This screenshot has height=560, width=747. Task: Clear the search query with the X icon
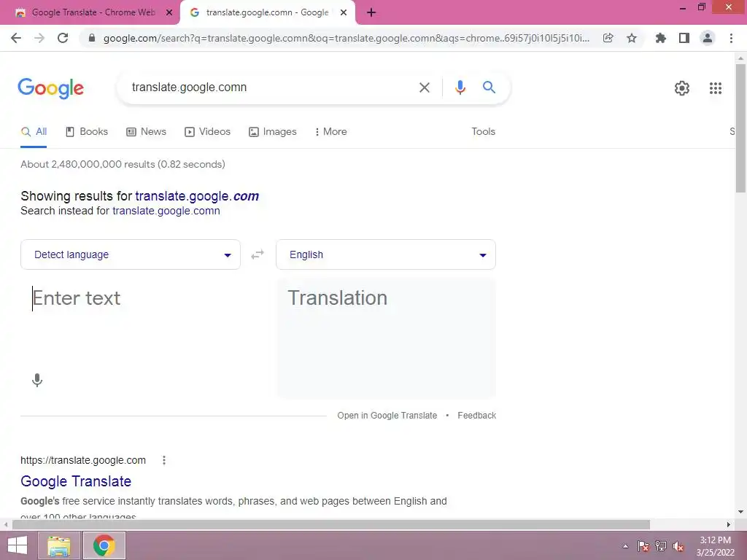point(424,87)
